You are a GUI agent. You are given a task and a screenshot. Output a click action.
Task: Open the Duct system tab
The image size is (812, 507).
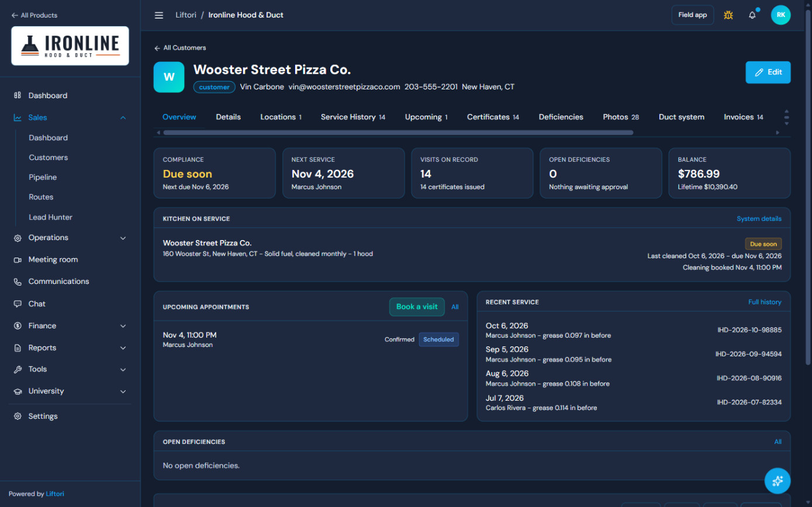pyautogui.click(x=681, y=117)
